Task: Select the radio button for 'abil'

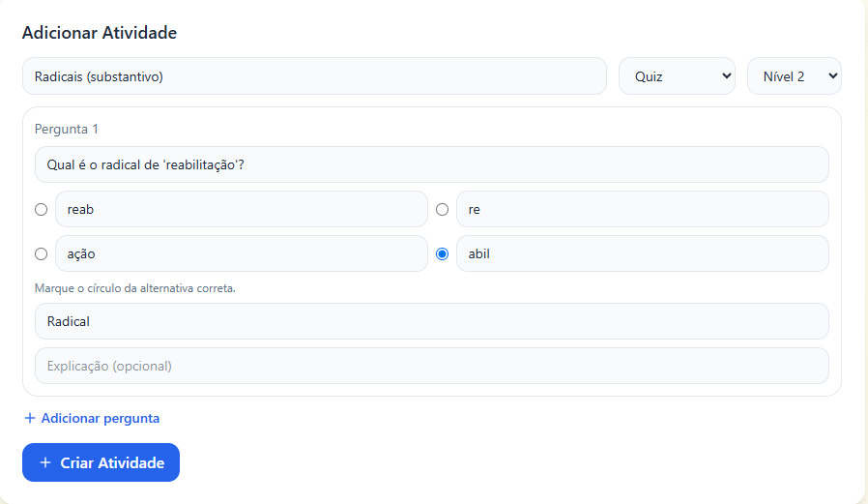Action: pyautogui.click(x=442, y=253)
